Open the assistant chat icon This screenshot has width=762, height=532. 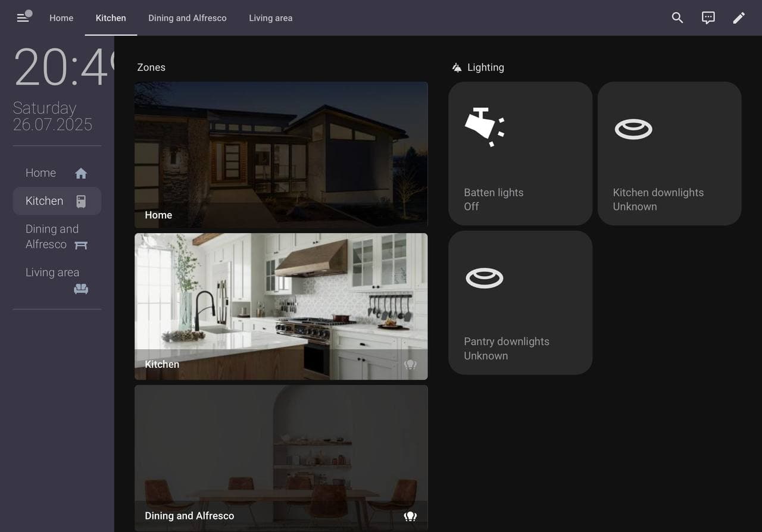[708, 18]
